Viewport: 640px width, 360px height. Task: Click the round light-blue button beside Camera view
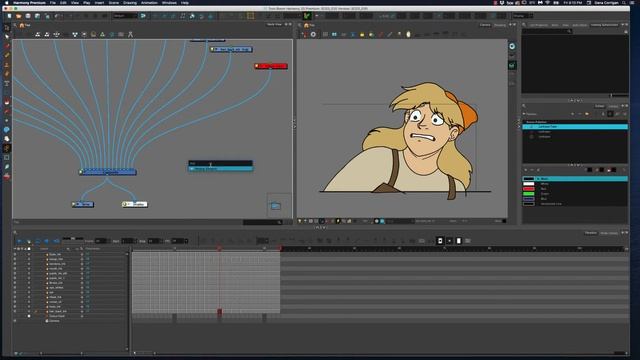[512, 46]
